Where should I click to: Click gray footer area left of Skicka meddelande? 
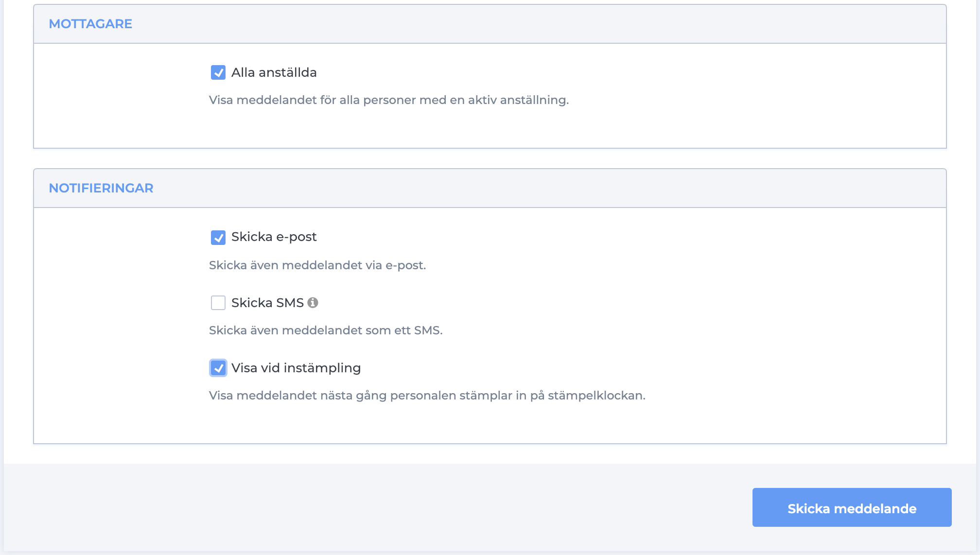340,507
